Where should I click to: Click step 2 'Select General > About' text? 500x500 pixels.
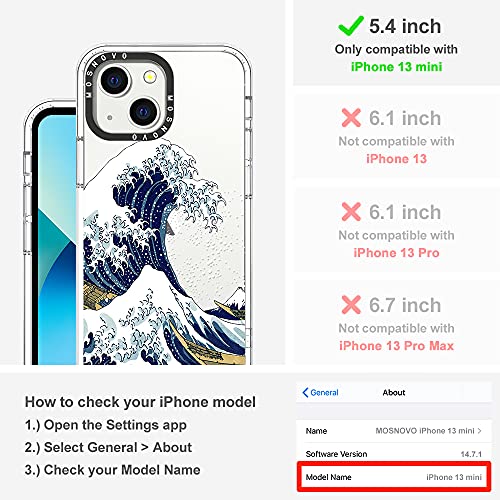click(108, 447)
